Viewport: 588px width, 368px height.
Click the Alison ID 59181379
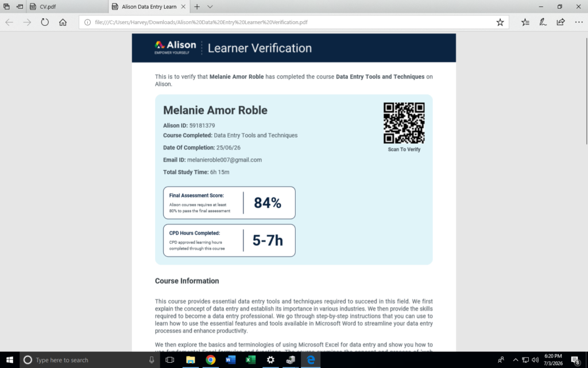(202, 125)
